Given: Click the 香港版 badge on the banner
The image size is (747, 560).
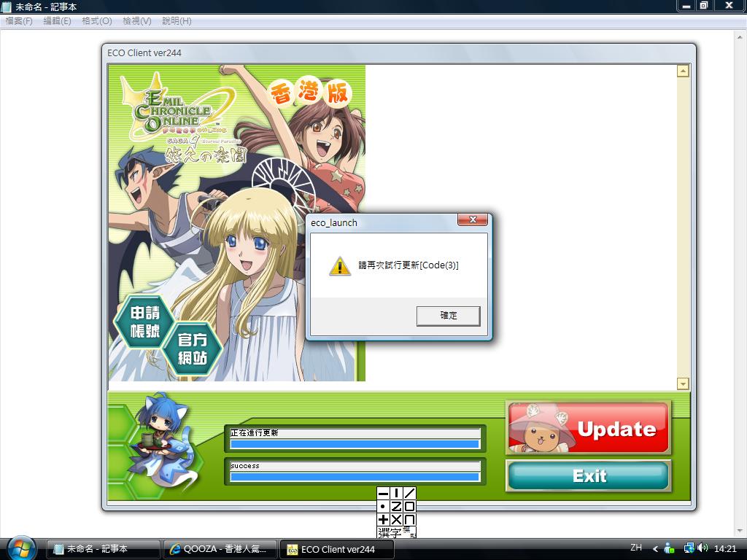Looking at the screenshot, I should click(x=310, y=93).
